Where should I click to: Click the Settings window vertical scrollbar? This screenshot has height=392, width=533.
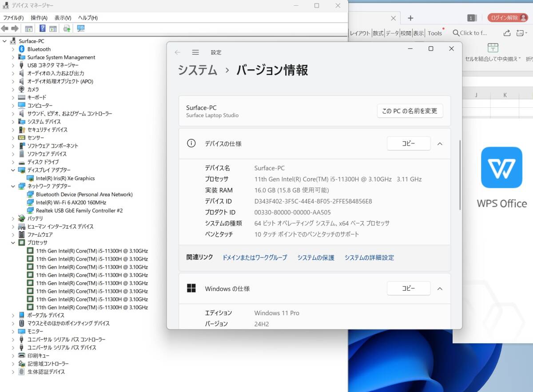(x=460, y=175)
